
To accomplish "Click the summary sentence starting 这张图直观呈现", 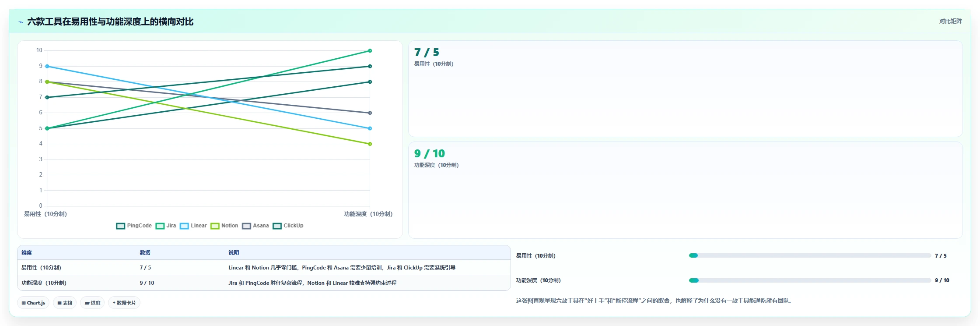I will [655, 301].
